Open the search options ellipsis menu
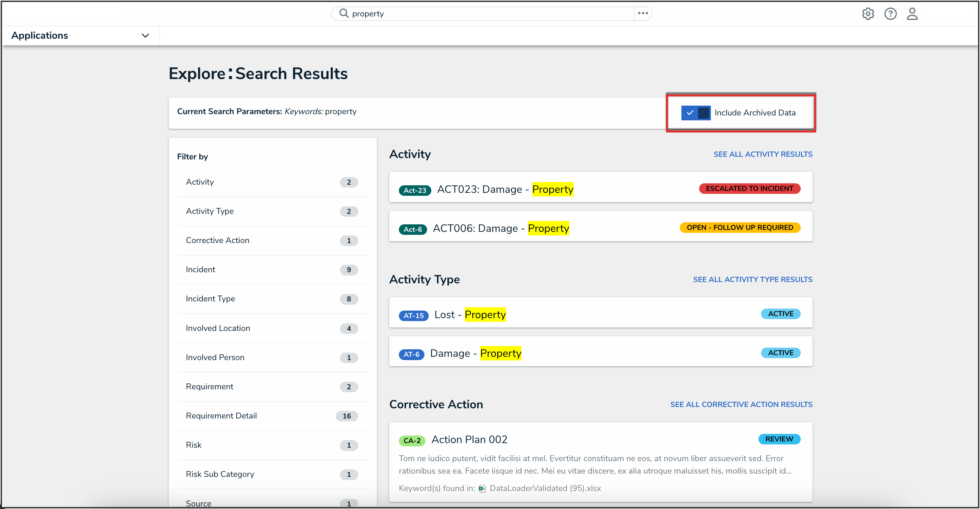Image resolution: width=980 pixels, height=509 pixels. (643, 13)
